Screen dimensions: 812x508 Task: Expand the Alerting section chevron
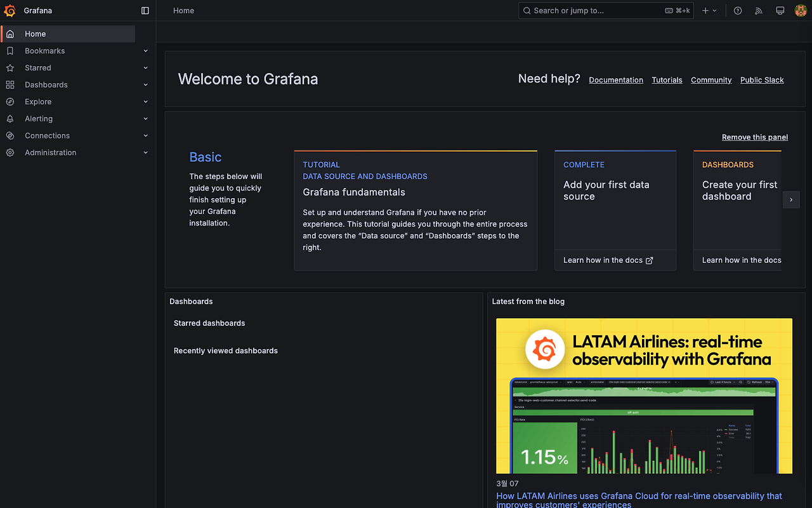[x=146, y=119]
